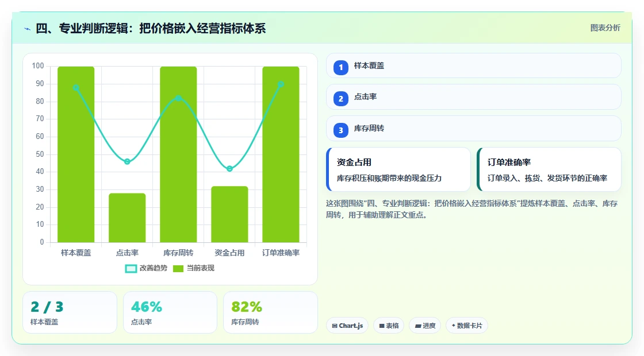The height and width of the screenshot is (356, 644).
Task: Select the 订单准确率 card
Action: 549,169
